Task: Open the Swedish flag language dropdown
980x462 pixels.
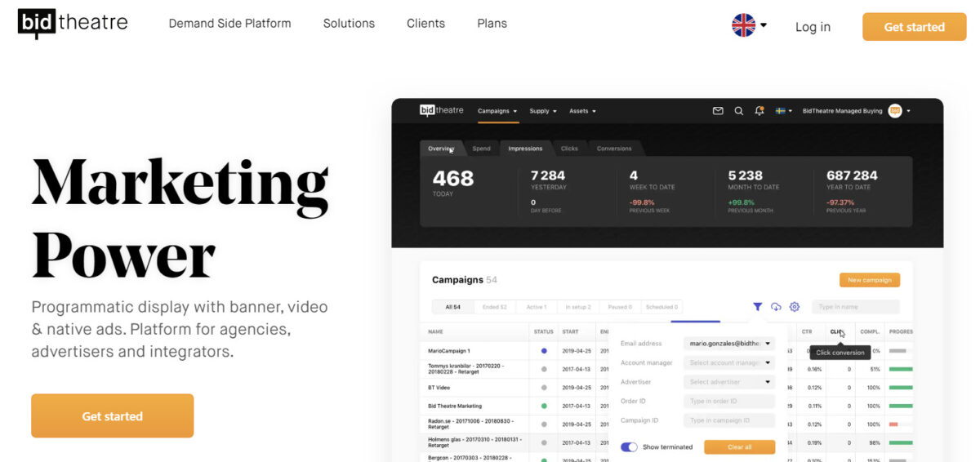Action: pyautogui.click(x=784, y=111)
